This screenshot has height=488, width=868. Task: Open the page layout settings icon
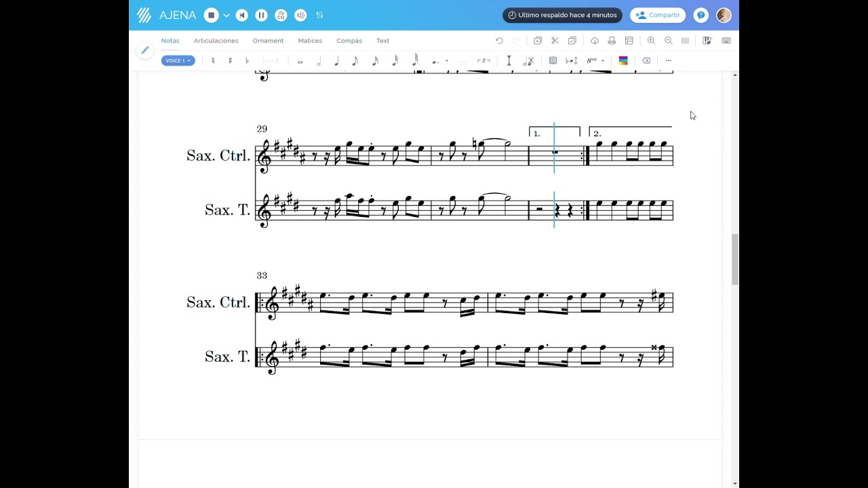click(629, 41)
